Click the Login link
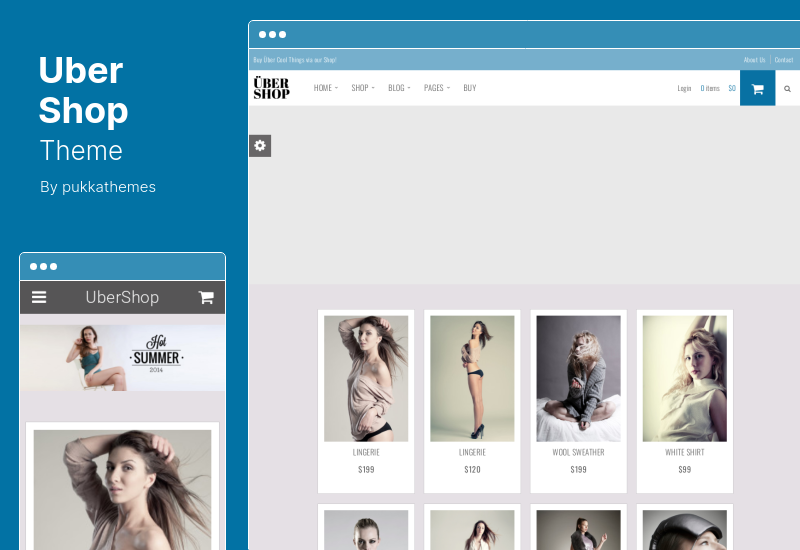Image resolution: width=800 pixels, height=550 pixels. click(x=684, y=88)
